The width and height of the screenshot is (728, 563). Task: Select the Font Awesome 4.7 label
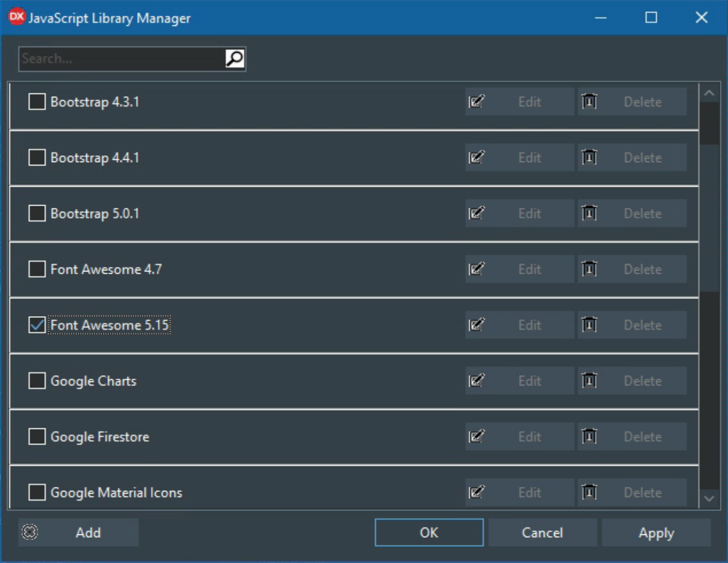106,269
